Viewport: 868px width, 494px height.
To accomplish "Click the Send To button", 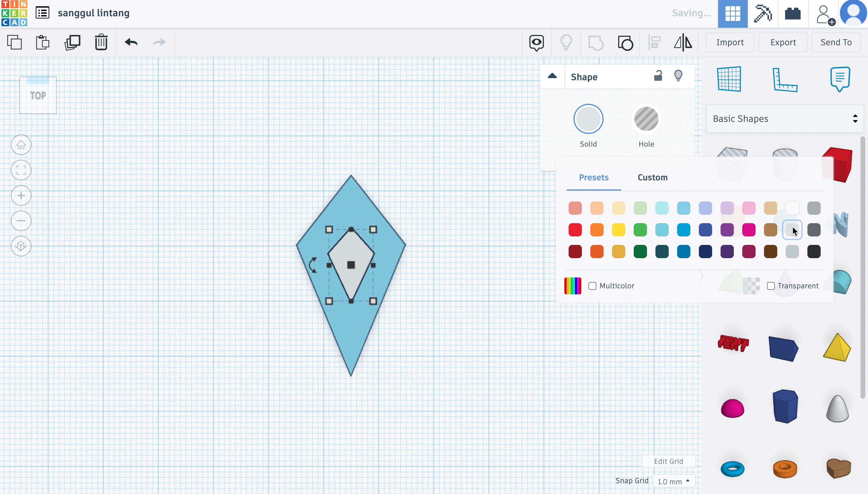I will click(x=836, y=43).
